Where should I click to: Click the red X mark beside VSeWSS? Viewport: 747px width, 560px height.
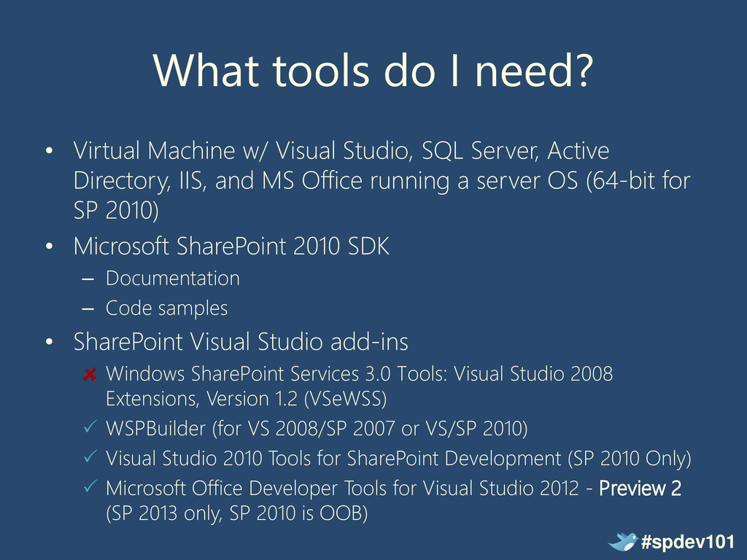coord(90,374)
